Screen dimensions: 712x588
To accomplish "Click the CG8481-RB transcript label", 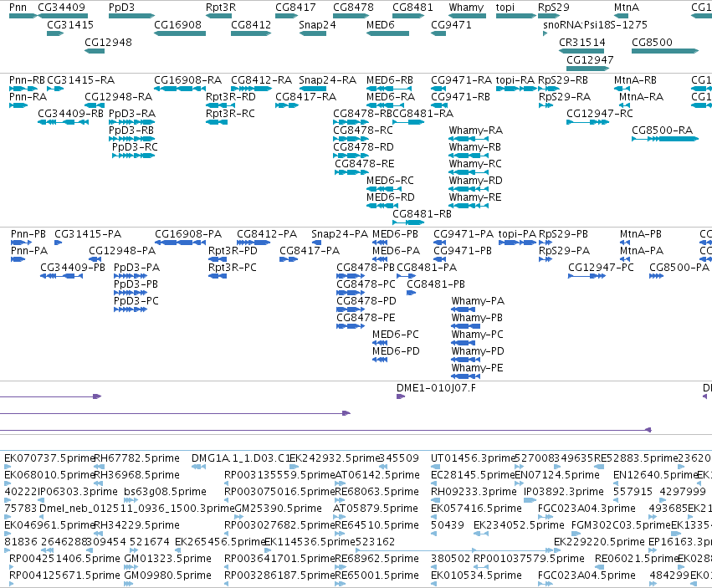I will (x=423, y=214).
